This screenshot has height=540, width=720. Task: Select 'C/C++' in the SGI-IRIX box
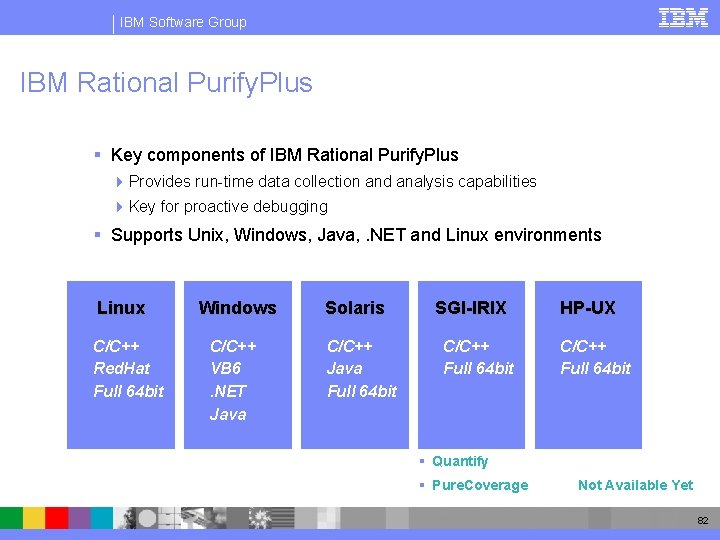[x=467, y=346]
